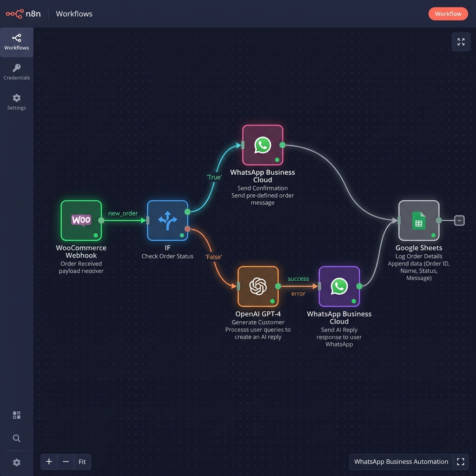476x476 pixels.
Task: Select the WhatsApp Business Cloud confirmation node
Action: [x=262, y=145]
